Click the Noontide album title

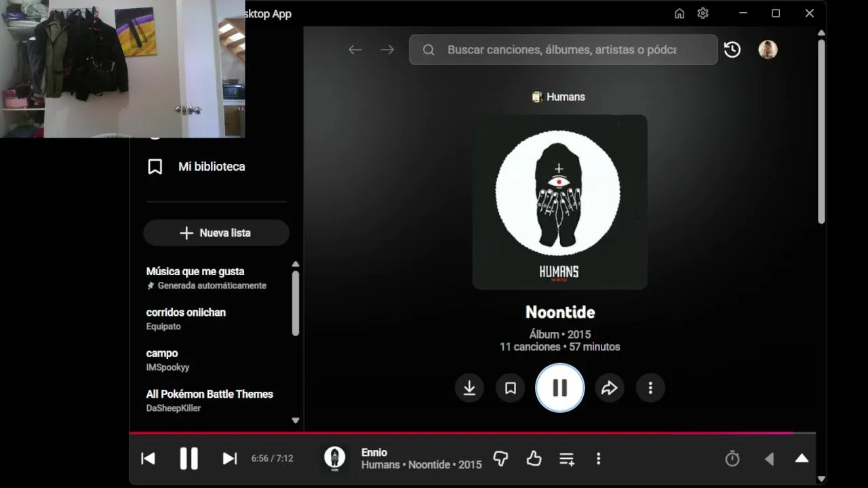[560, 312]
